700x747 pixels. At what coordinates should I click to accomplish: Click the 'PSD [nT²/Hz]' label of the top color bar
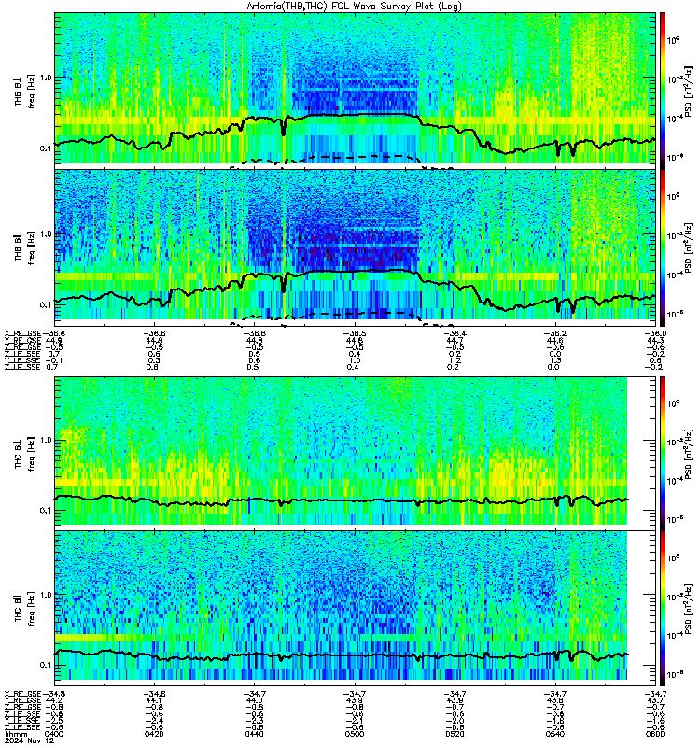(x=688, y=91)
